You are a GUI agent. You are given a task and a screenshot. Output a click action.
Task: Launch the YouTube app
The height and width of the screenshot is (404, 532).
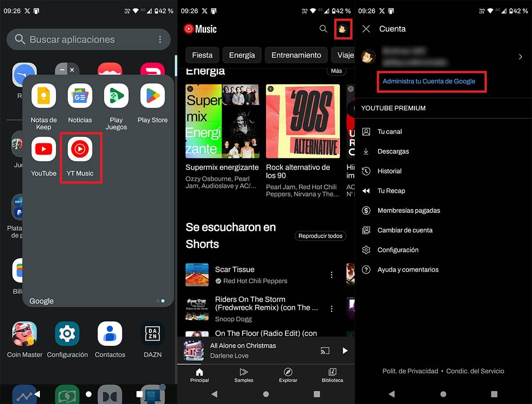[x=43, y=149]
